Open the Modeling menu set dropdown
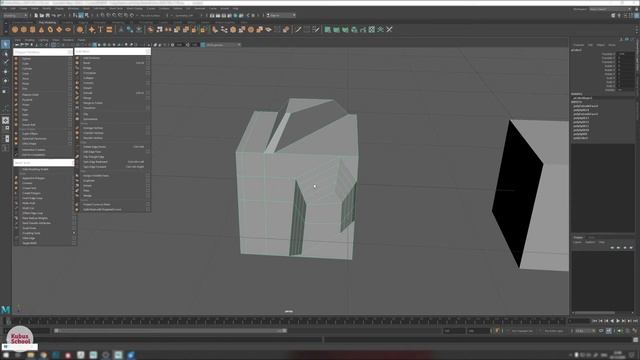 pyautogui.click(x=15, y=16)
